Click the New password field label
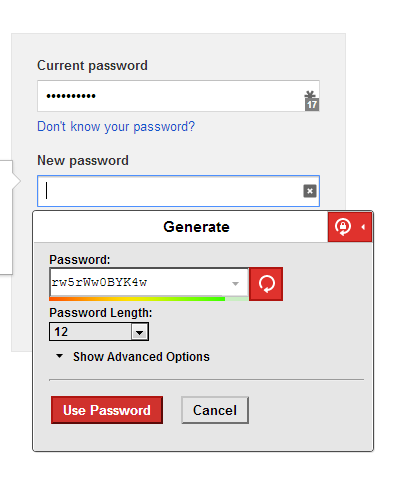Image resolution: width=403 pixels, height=483 pixels. pos(83,161)
